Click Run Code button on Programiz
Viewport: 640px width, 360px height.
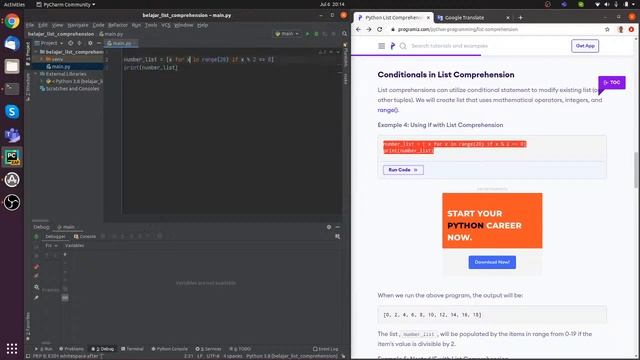click(403, 170)
